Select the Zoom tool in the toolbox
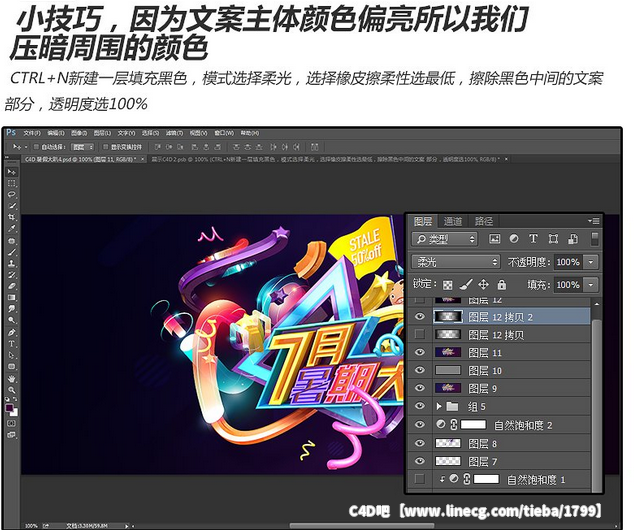The width and height of the screenshot is (635, 530). click(12, 390)
